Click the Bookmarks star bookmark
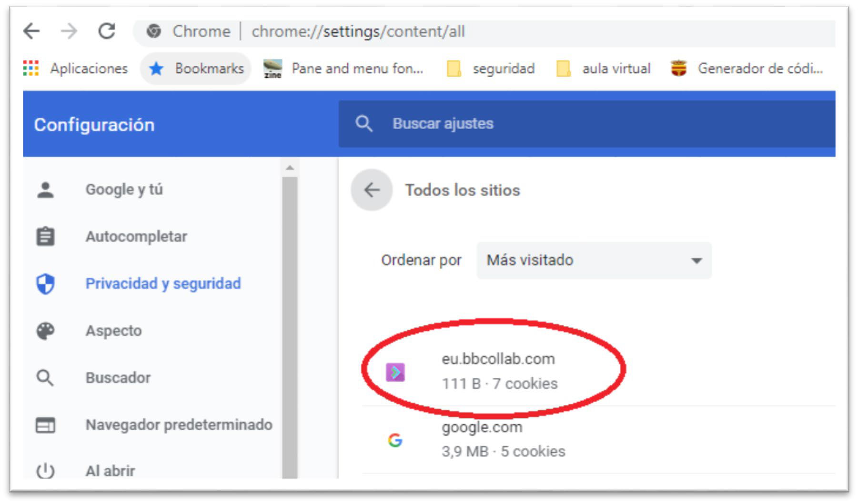Screen dimensions: 858x504 196,69
